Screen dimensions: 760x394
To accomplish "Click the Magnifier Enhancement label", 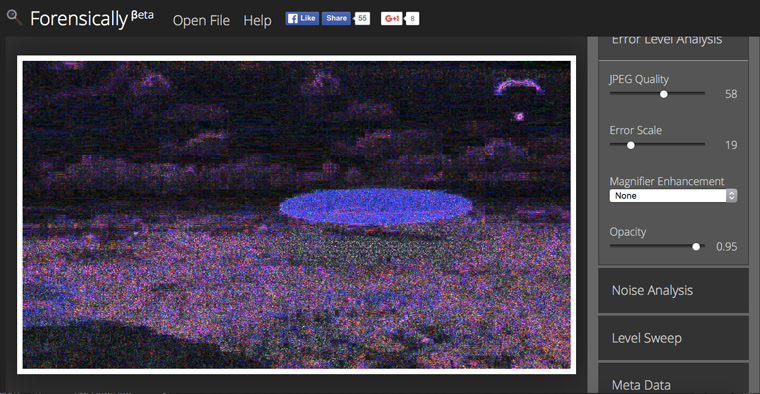I will (x=666, y=181).
